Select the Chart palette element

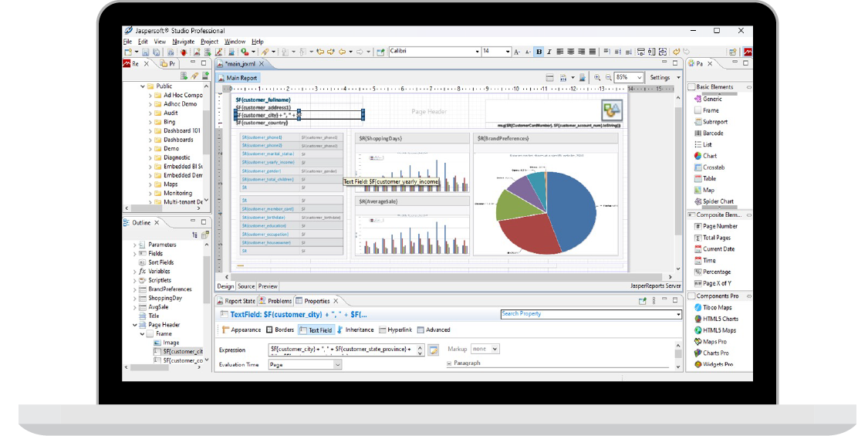pyautogui.click(x=706, y=156)
